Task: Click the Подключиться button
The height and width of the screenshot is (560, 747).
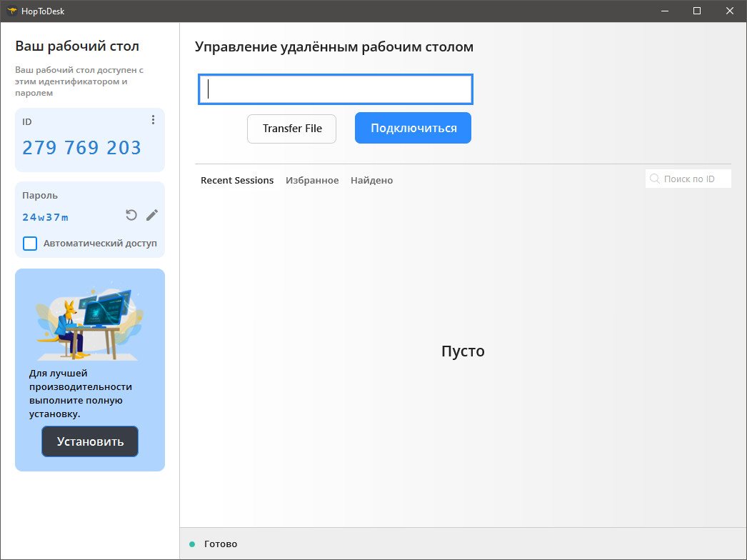Action: pos(413,128)
